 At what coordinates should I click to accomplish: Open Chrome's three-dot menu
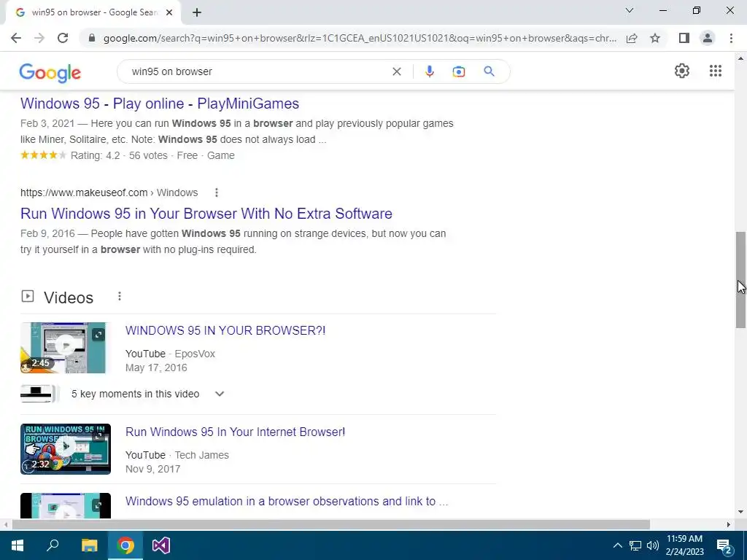click(731, 38)
